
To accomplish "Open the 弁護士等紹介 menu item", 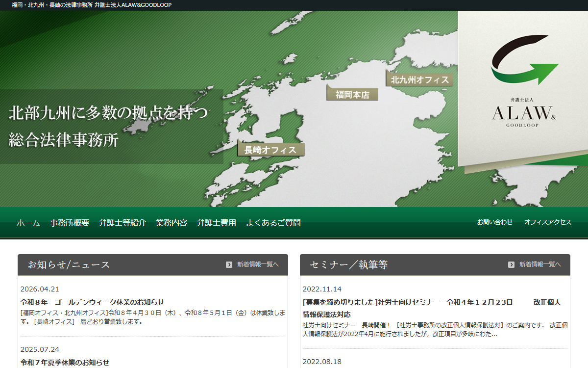I will point(122,223).
